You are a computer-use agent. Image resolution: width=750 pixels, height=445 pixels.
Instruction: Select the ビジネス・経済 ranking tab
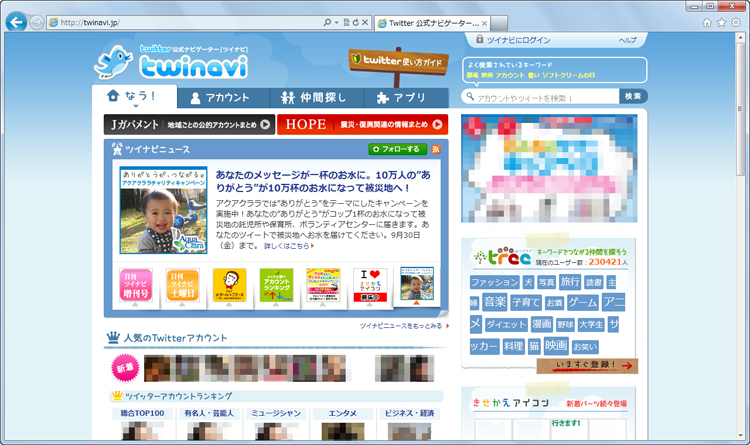409,413
